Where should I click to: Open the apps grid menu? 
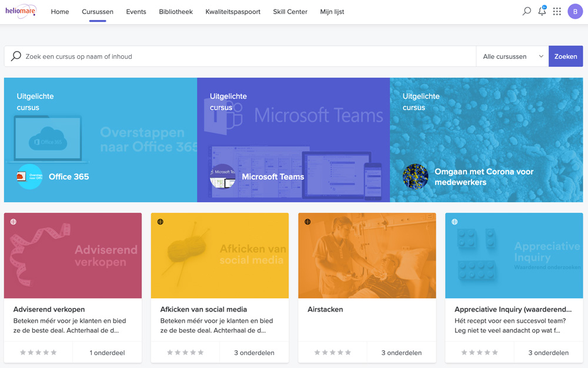tap(557, 11)
